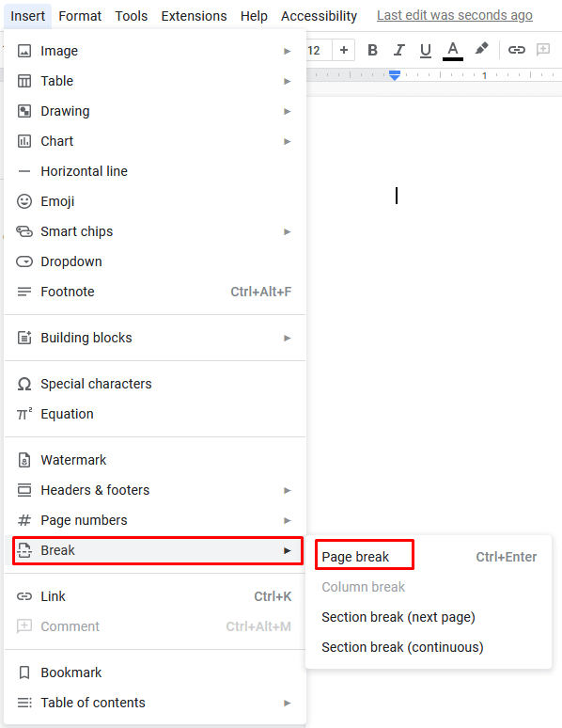
Task: Click the insert link toolbar icon
Action: 516,50
